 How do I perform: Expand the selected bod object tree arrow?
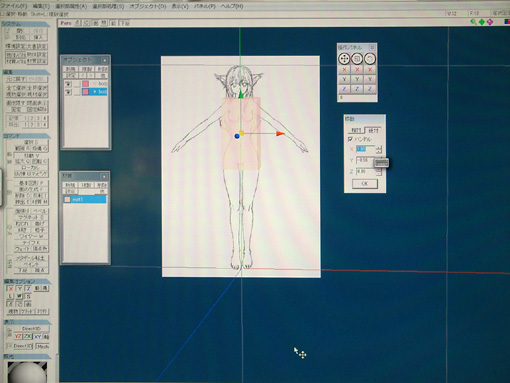(x=95, y=92)
